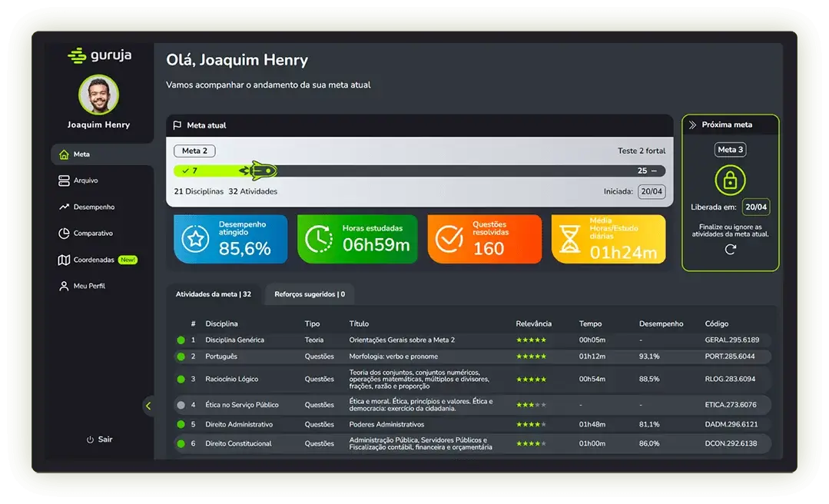Click the rocket on the progress bar

pos(258,171)
